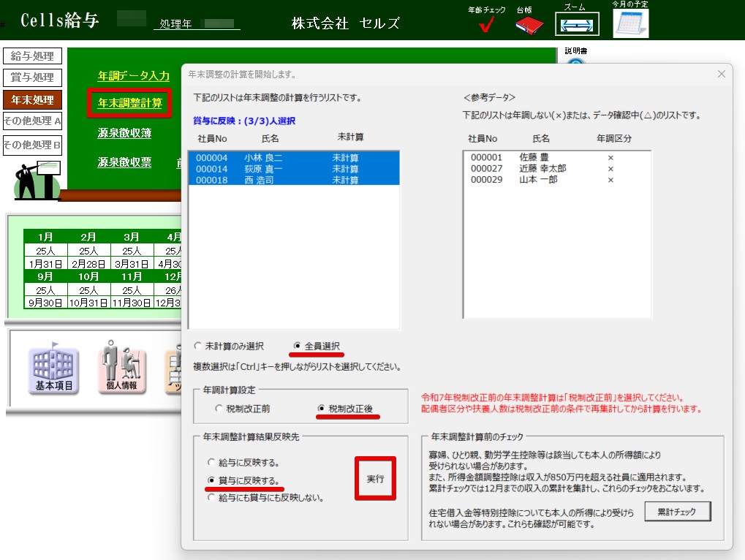
Task: Click the ズーム double-arrow icon
Action: (577, 25)
